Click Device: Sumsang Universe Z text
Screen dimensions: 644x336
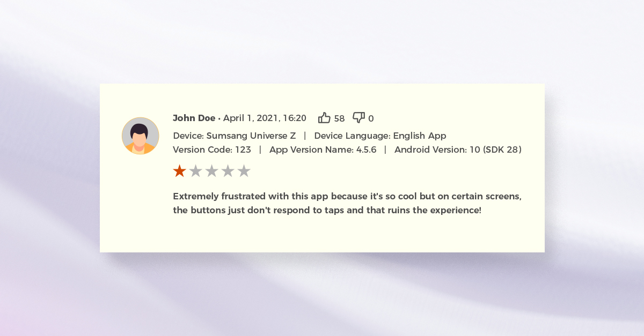[x=234, y=136]
